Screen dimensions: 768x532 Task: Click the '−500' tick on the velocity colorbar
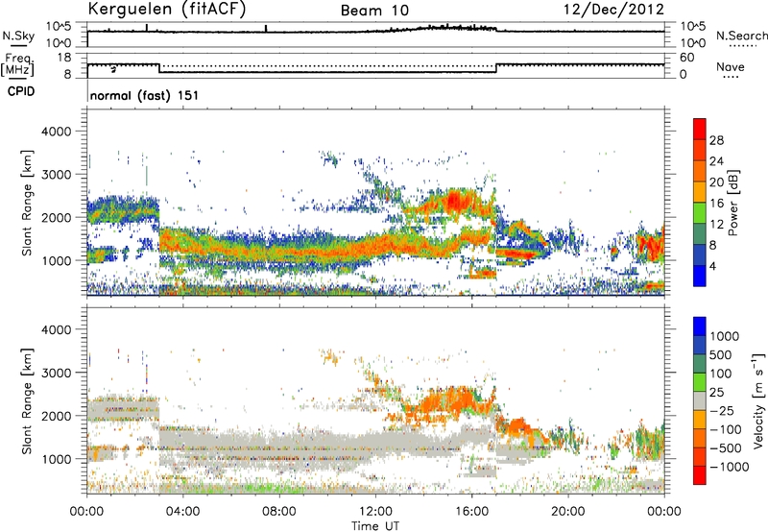tap(725, 447)
